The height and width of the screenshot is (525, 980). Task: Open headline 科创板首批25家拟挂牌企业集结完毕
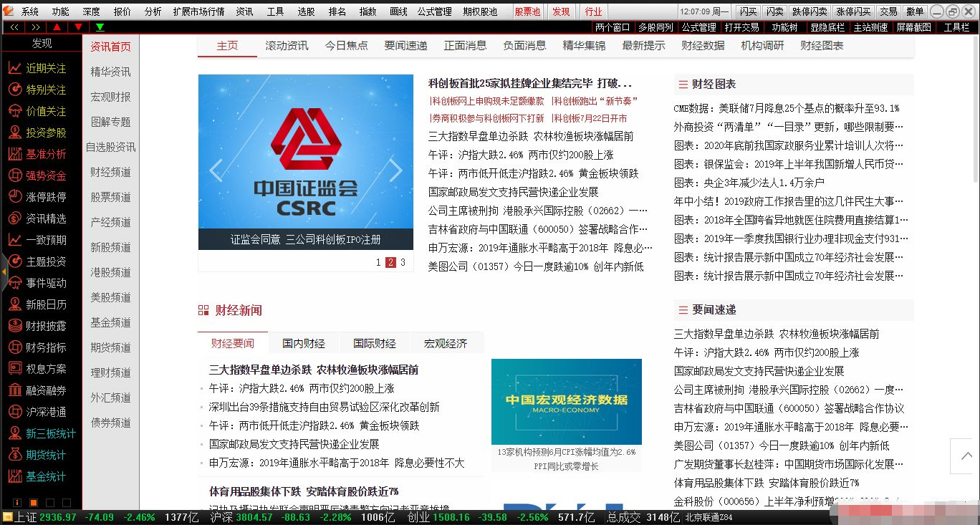point(530,83)
